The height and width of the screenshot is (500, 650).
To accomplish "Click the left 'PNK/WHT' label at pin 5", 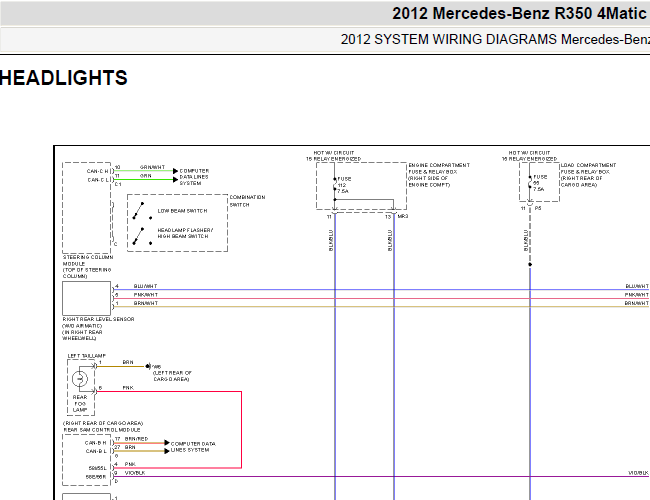I will [146, 295].
